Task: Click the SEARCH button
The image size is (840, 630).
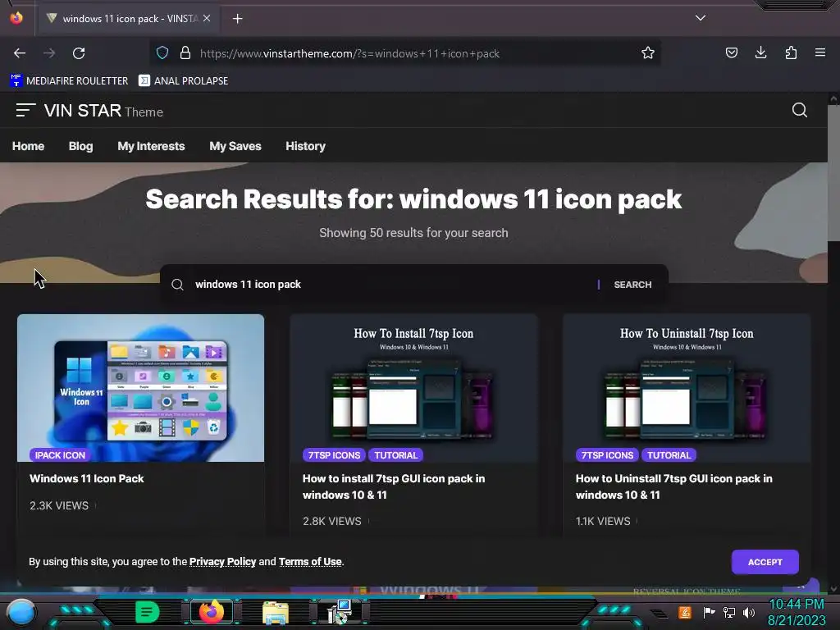Action: [x=632, y=285]
